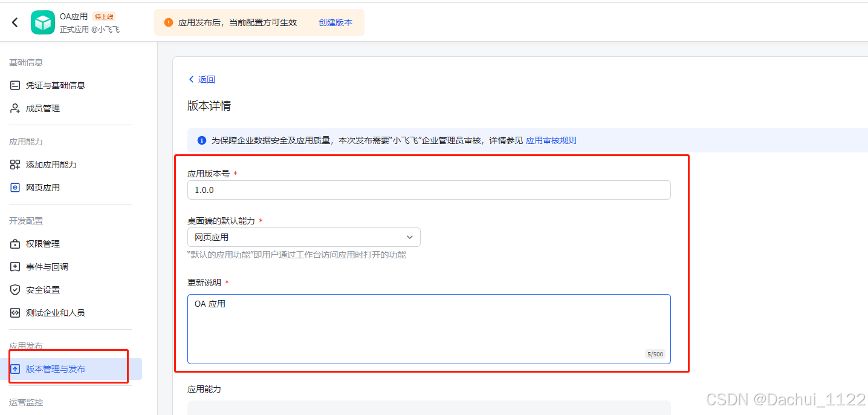868x415 pixels.
Task: Click the 基础信息 sidebar section header
Action: click(26, 62)
